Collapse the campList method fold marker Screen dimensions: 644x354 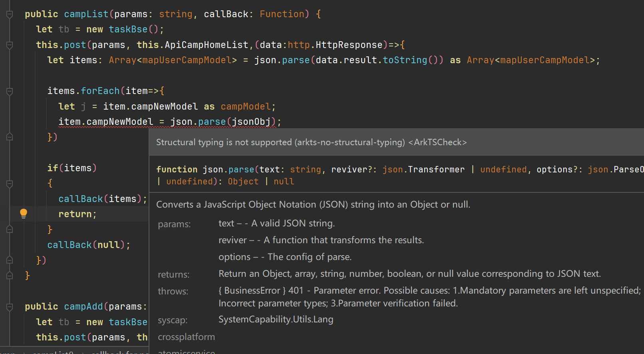pyautogui.click(x=10, y=14)
